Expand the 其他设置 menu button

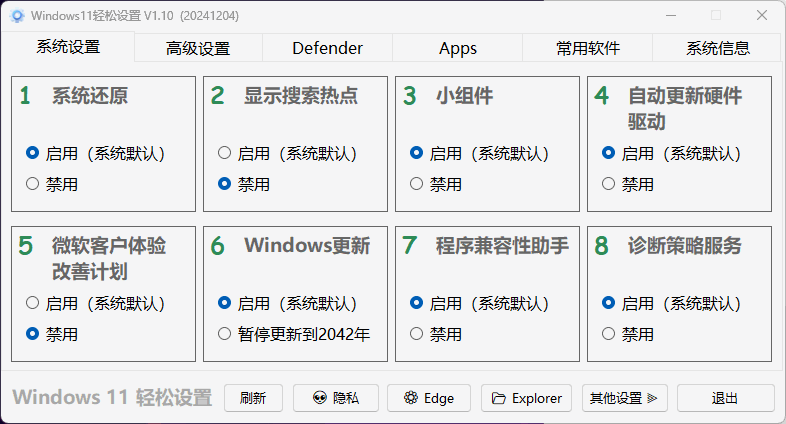624,398
